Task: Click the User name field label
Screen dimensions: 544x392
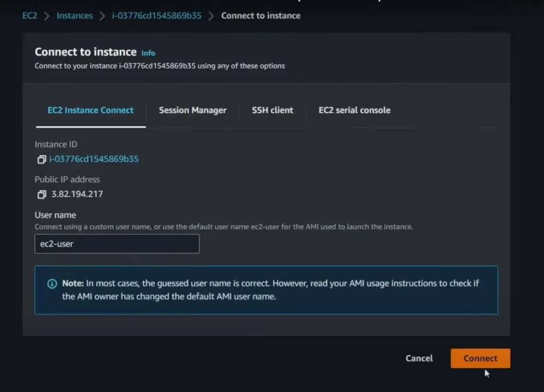Action: (55, 215)
